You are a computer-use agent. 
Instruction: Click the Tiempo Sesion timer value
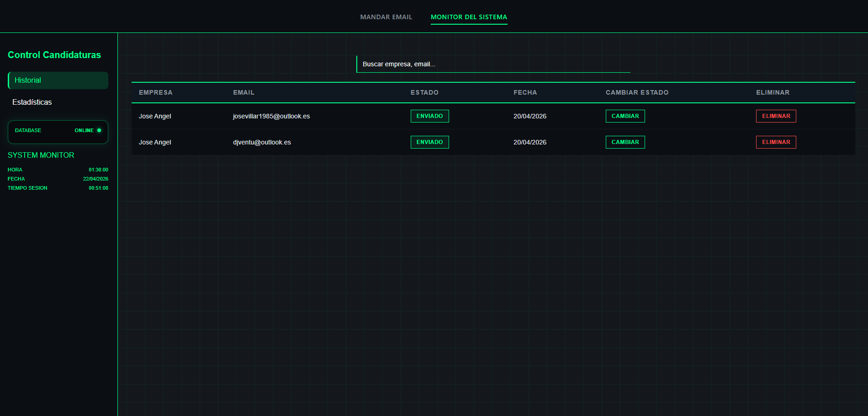click(98, 188)
